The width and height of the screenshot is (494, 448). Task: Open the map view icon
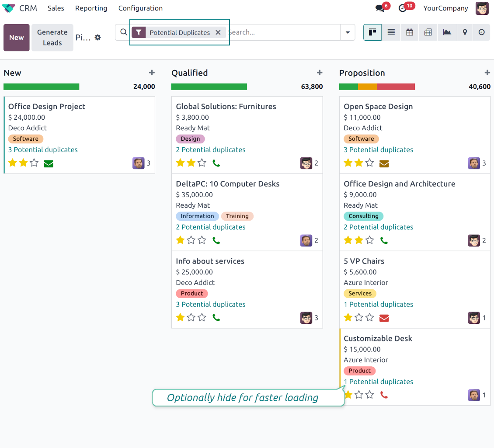465,32
